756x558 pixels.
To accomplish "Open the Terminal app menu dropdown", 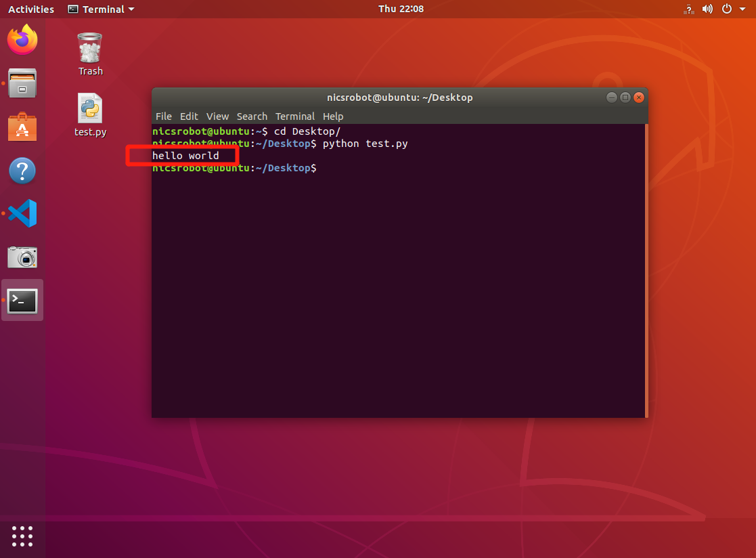I will (101, 9).
